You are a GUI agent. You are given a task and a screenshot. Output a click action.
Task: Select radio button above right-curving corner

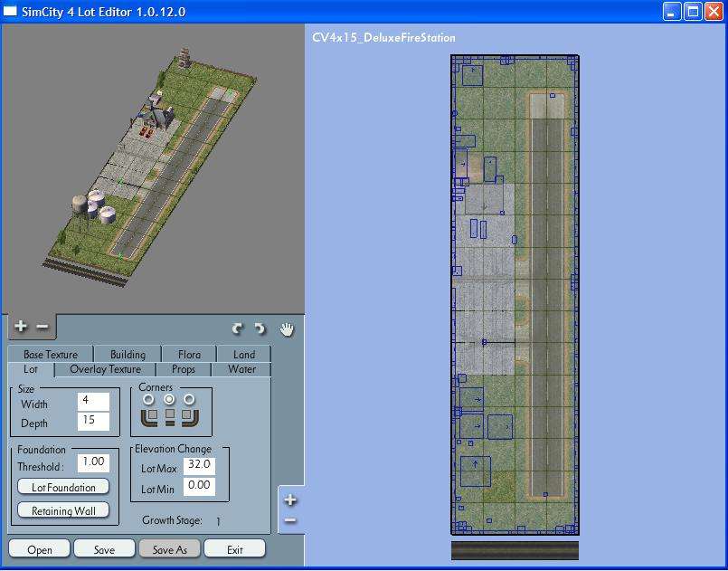coord(189,399)
